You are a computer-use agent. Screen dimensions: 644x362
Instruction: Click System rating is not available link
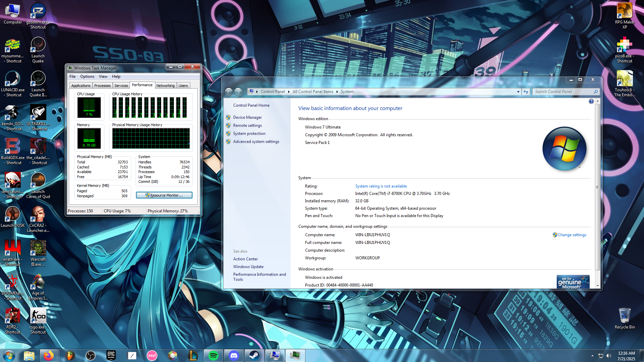pos(381,186)
